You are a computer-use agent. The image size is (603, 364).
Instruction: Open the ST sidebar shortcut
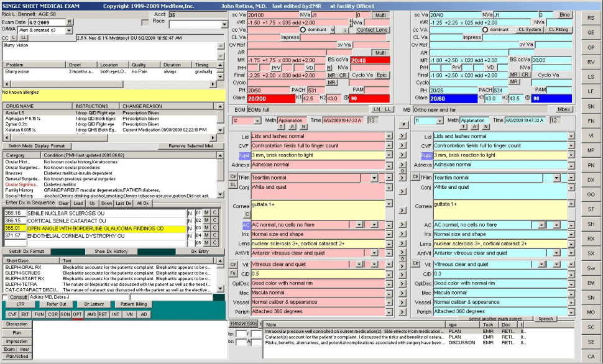click(x=591, y=209)
